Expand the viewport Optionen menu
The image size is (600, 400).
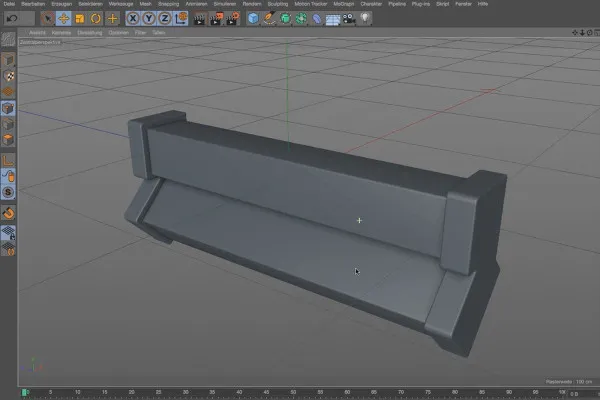click(x=118, y=33)
